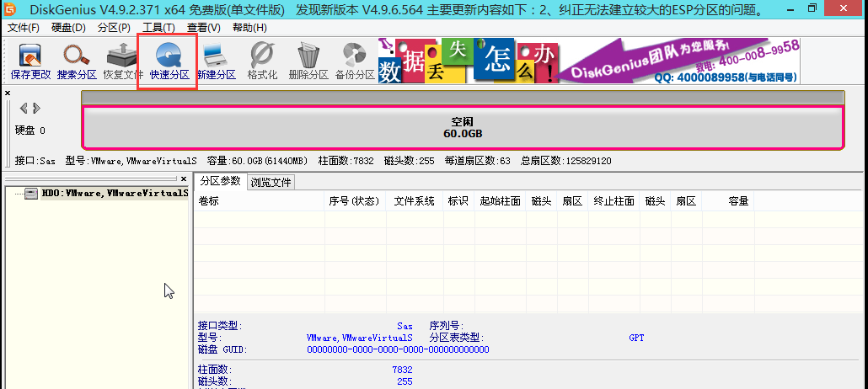Screen dimensions: 868x389
Task: Click the Save Changes (保存更改) toolbar icon
Action: coord(31,61)
